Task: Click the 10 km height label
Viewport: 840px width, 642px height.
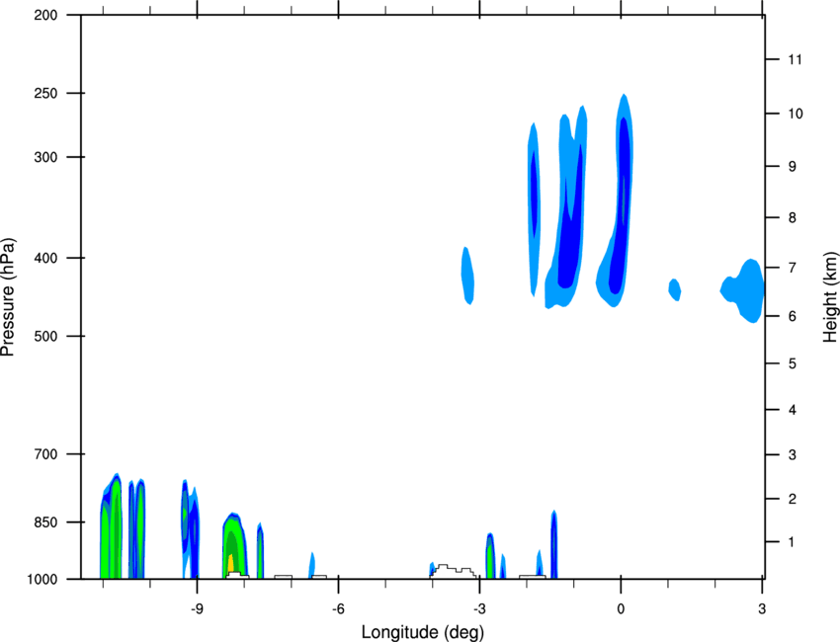Action: point(795,114)
